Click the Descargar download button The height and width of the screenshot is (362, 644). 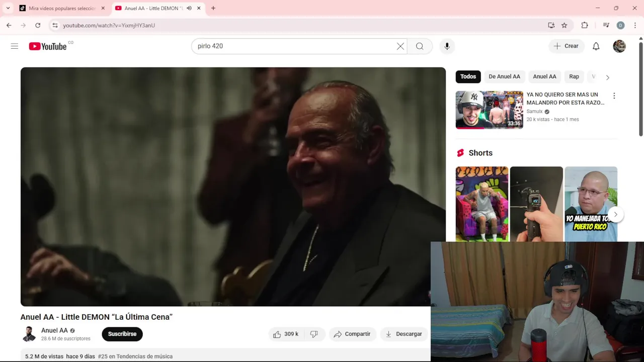pos(404,334)
